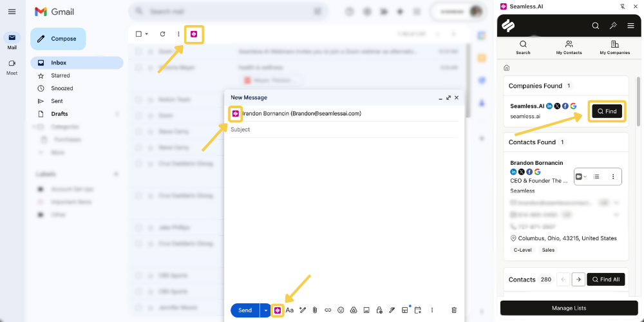The image size is (644, 322).
Task: Insert files using the Google Drive icon
Action: point(353,310)
